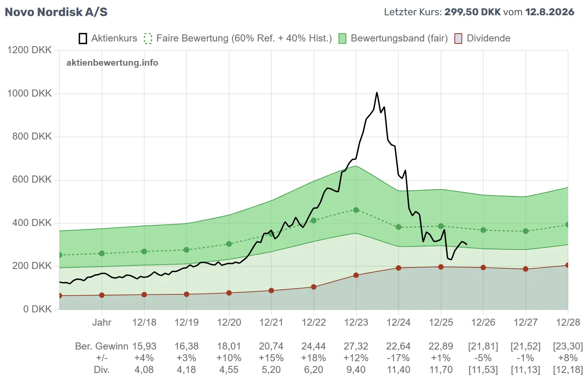Click the dividend value 11,70

tap(441, 370)
